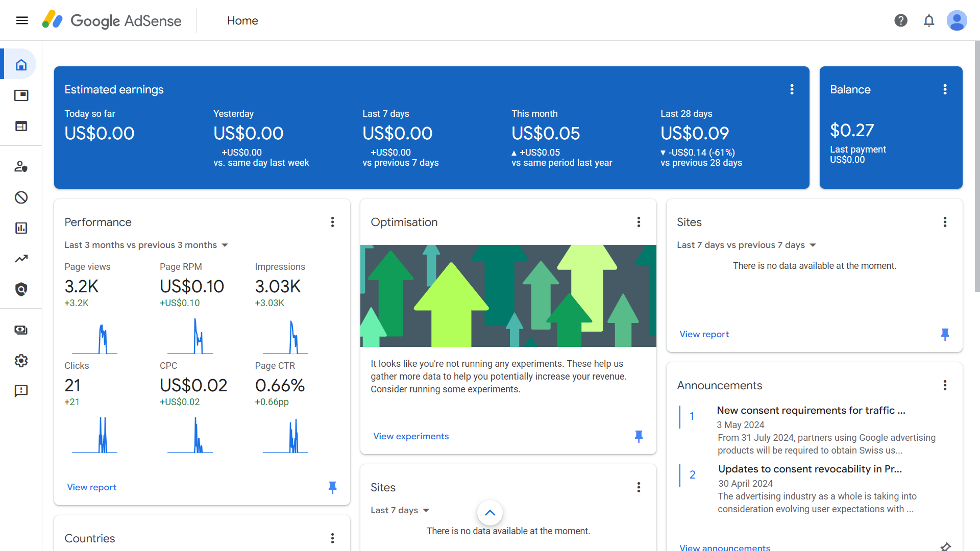
Task: Open the Ads section from the sidebar
Action: point(21,95)
